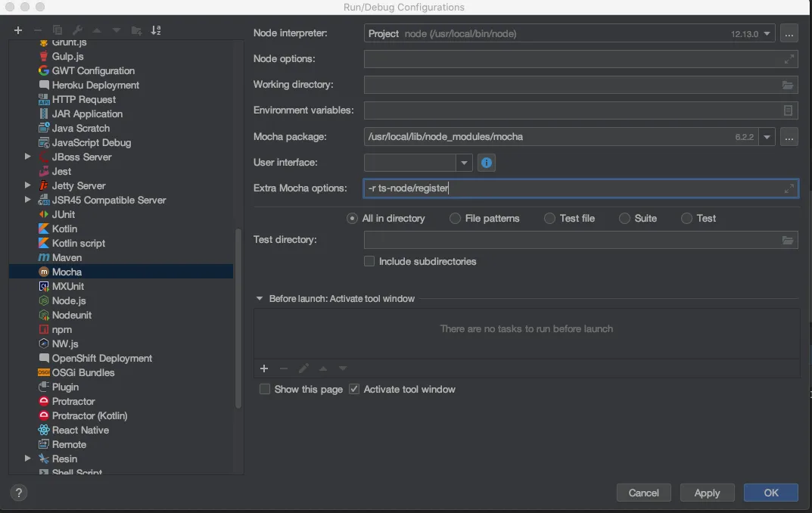This screenshot has height=513, width=812.
Task: Open the Environment variables editor icon
Action: [788, 110]
